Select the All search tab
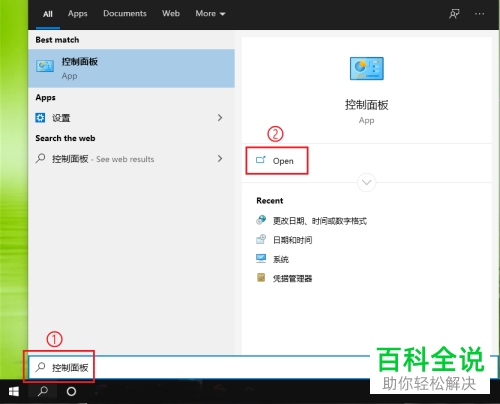 pos(48,14)
